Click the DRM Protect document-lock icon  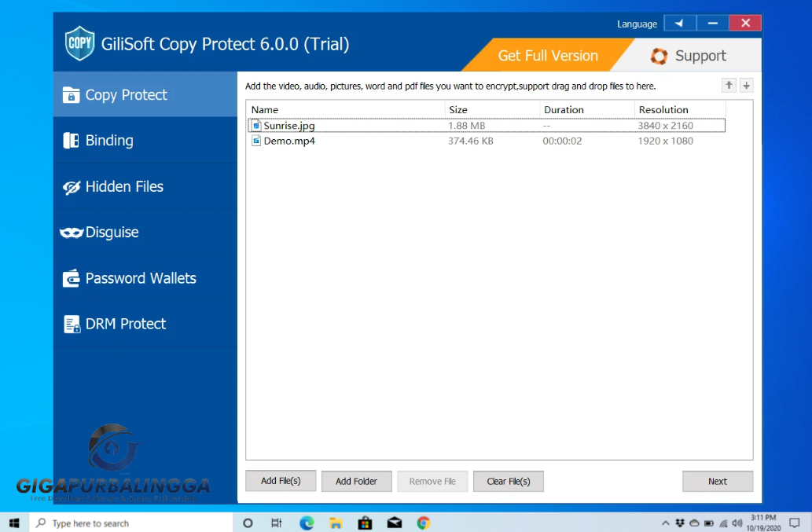(x=72, y=324)
